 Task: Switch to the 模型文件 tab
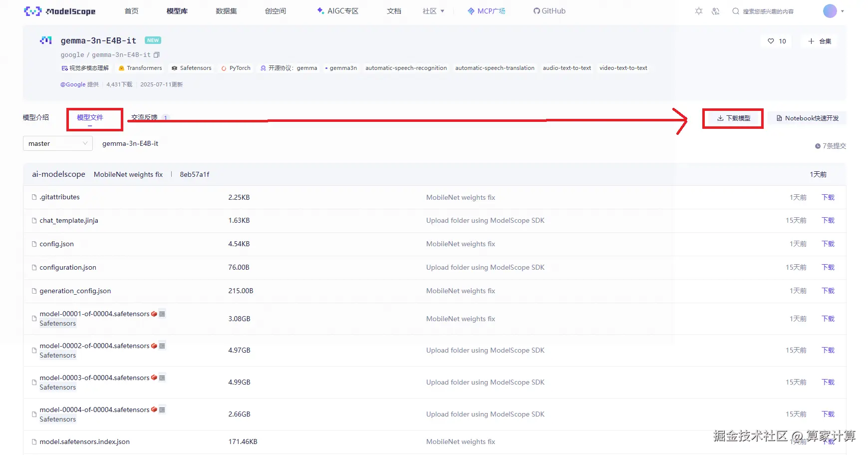click(x=90, y=117)
